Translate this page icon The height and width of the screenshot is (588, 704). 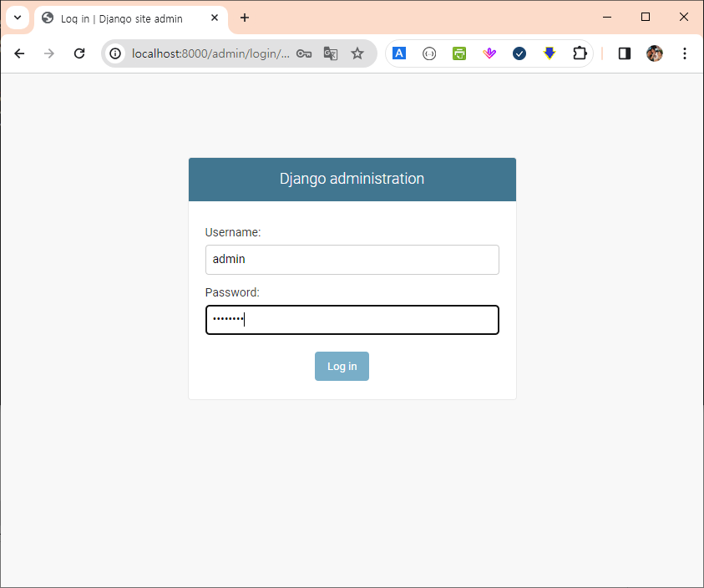point(331,53)
